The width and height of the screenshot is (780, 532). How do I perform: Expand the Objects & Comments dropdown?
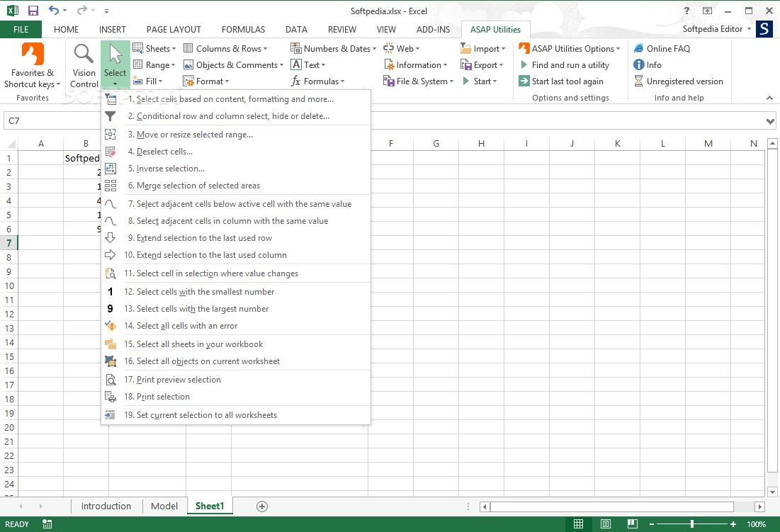click(x=233, y=65)
